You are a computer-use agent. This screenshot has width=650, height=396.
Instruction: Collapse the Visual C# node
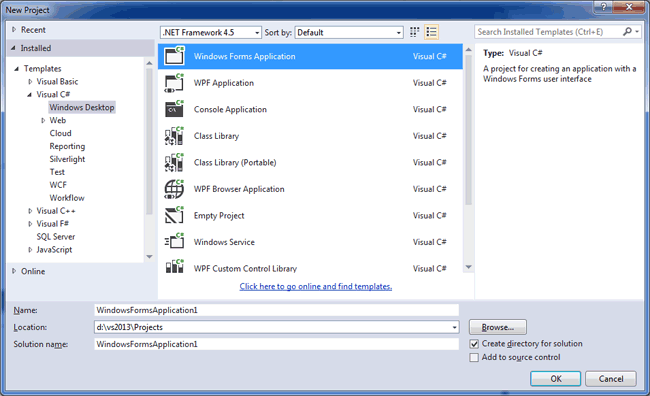coord(29,95)
